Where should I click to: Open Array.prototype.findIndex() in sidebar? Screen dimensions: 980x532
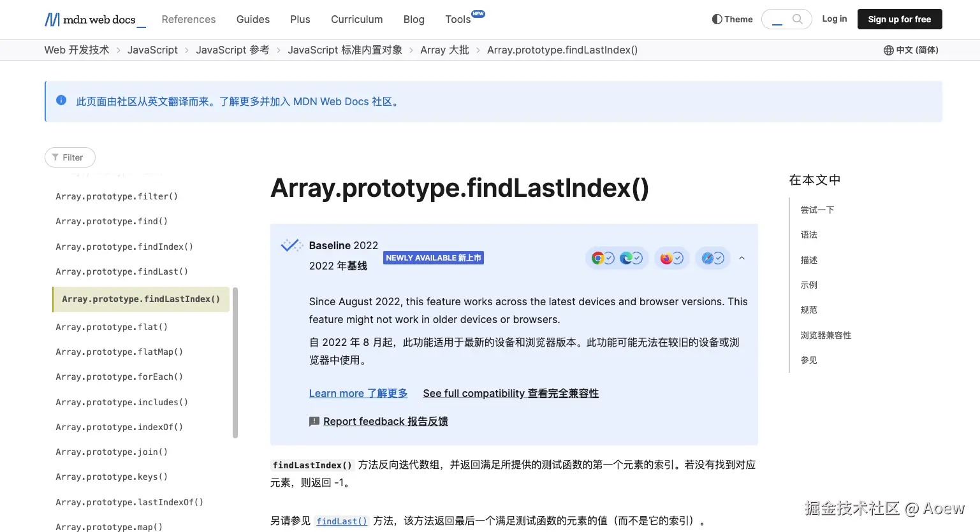click(x=124, y=247)
